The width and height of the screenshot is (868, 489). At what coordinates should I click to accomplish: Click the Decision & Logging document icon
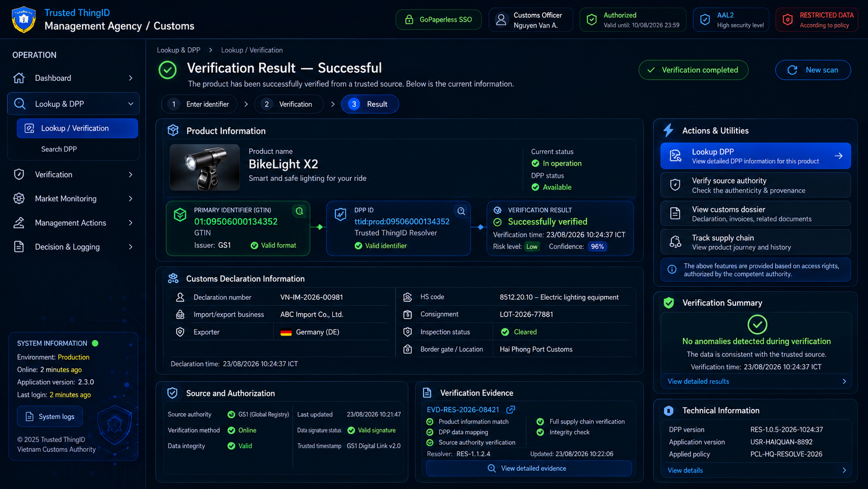pos(19,247)
